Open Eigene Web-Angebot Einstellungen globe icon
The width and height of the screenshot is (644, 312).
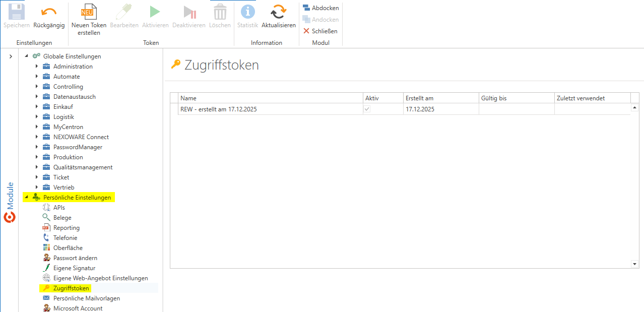[x=46, y=278]
